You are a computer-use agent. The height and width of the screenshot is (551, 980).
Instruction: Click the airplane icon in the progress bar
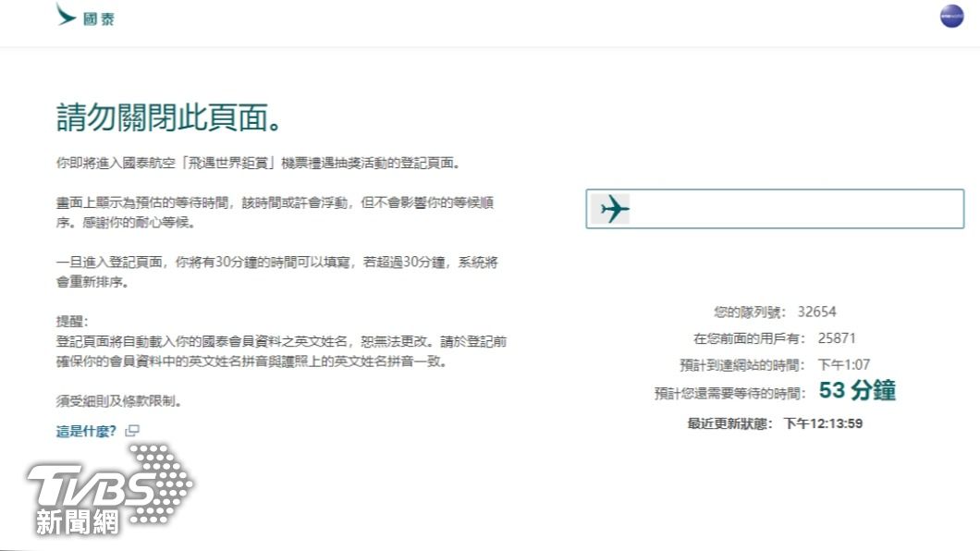point(614,209)
